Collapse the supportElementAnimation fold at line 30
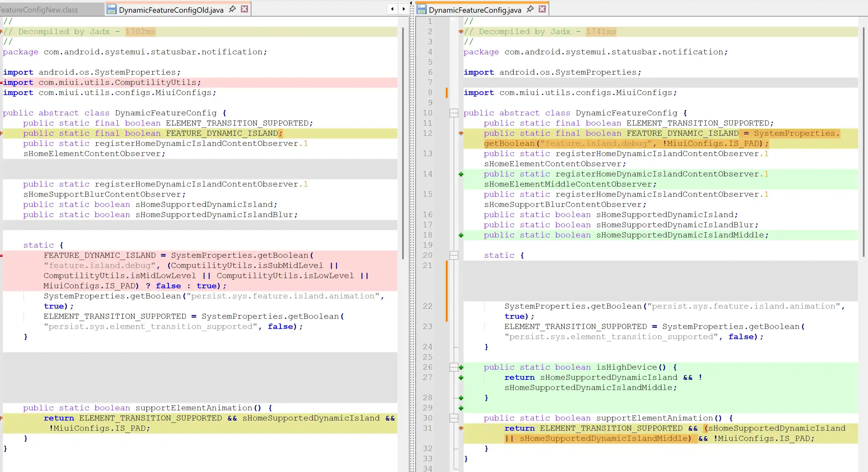Viewport: 868px width, 472px height. 453,418
